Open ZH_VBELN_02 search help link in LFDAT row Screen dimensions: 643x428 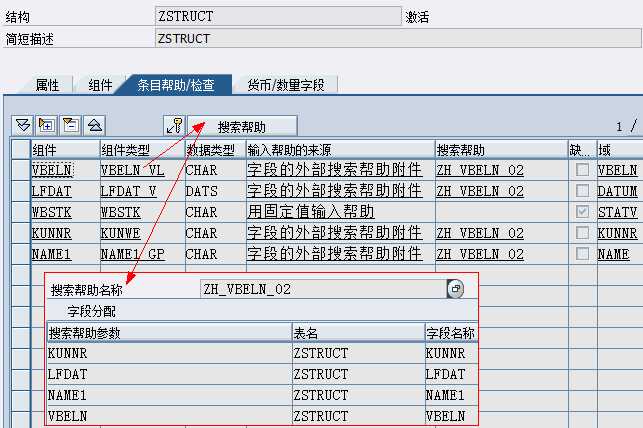pos(479,191)
